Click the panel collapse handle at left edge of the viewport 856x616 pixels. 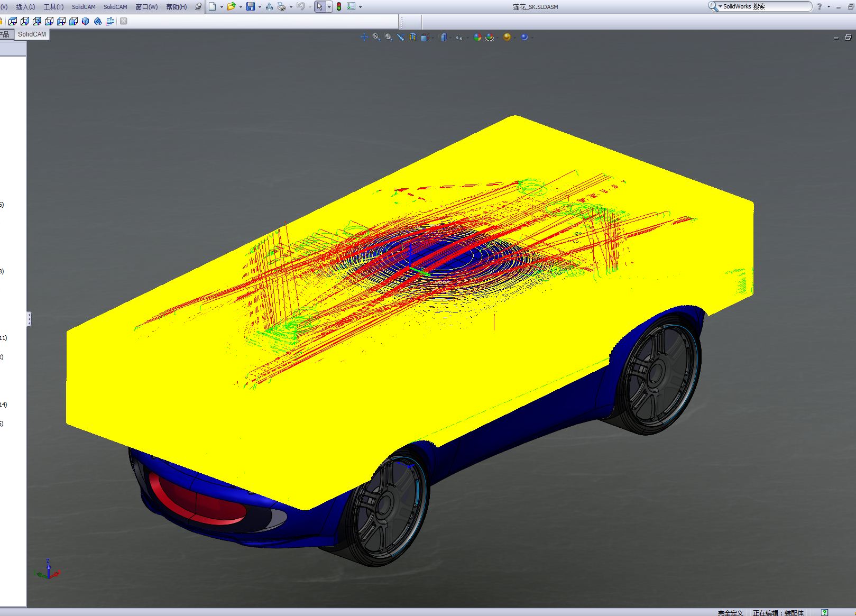(29, 319)
